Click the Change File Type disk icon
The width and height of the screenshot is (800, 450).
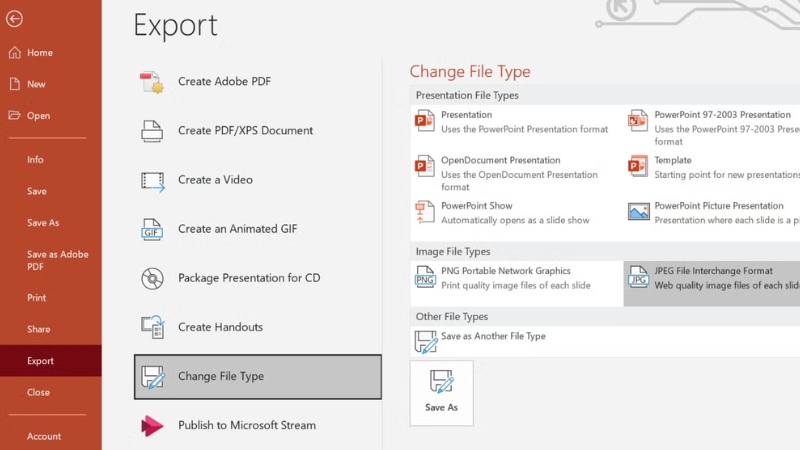(153, 377)
